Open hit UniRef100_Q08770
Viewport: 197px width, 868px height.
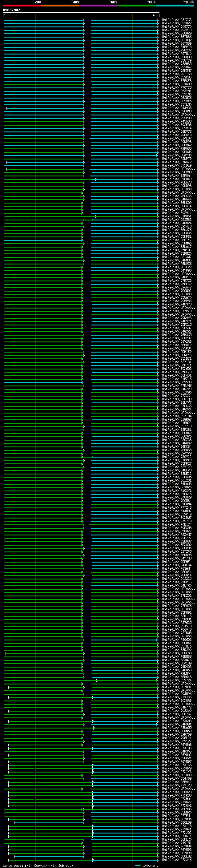176,26
